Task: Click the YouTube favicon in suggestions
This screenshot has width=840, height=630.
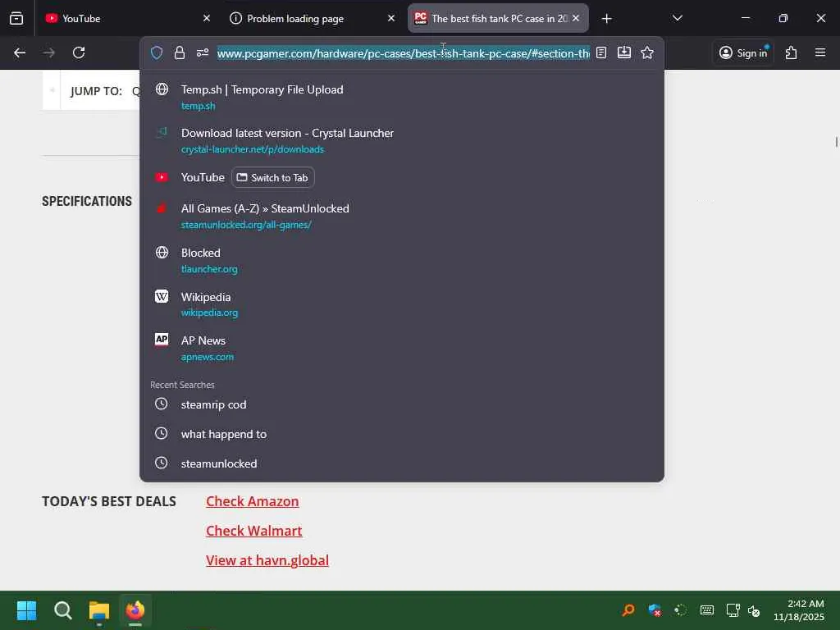Action: (x=162, y=177)
